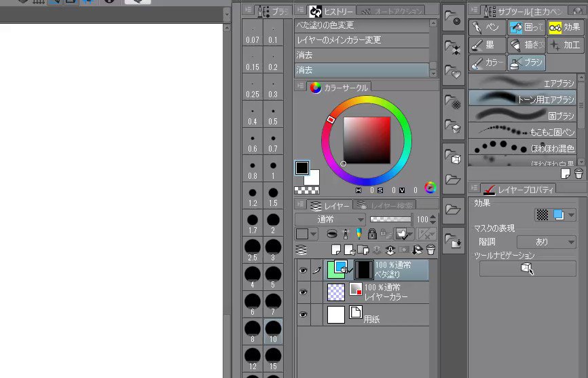Toggle the tone effect in layer property

pyautogui.click(x=543, y=215)
